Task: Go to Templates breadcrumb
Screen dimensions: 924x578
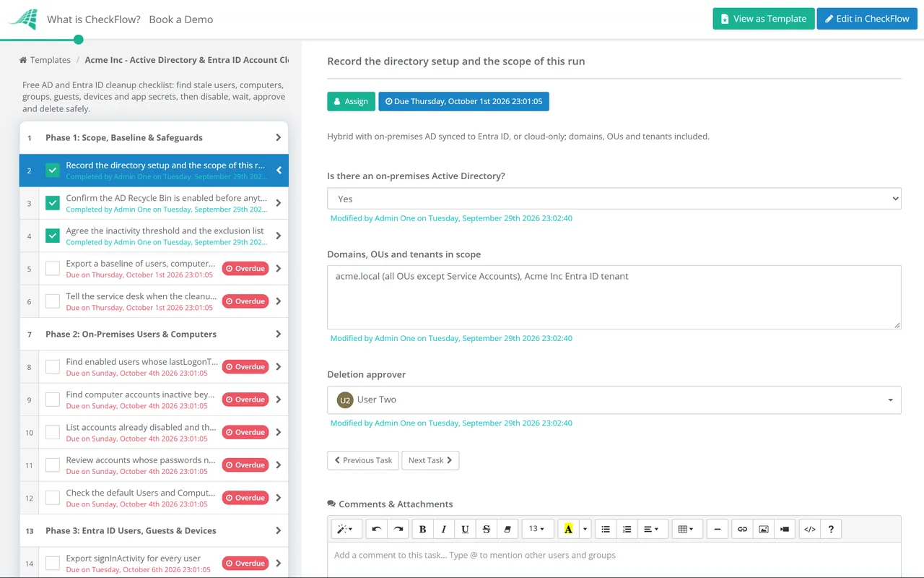Action: 50,60
